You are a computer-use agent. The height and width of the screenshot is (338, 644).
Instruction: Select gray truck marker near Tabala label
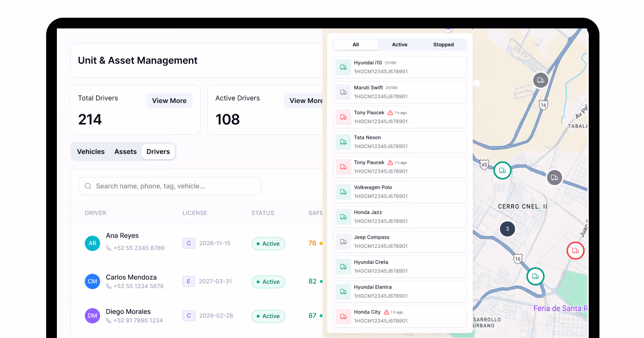tap(540, 80)
